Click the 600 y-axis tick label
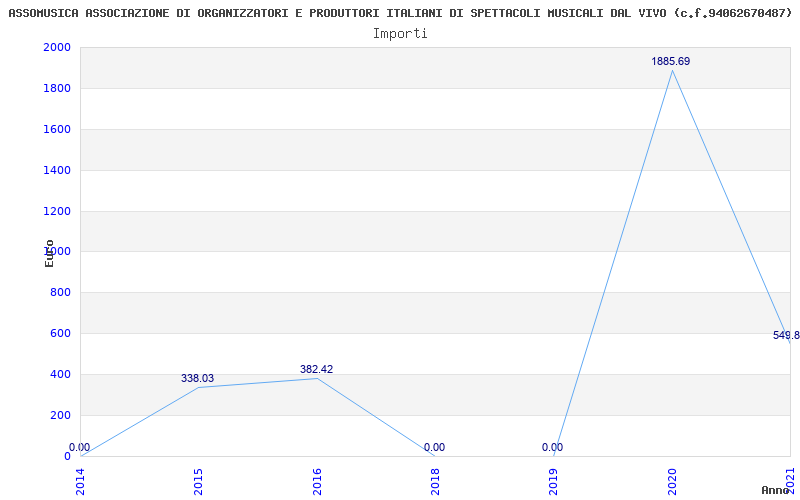This screenshot has height=500, width=800. 61,333
